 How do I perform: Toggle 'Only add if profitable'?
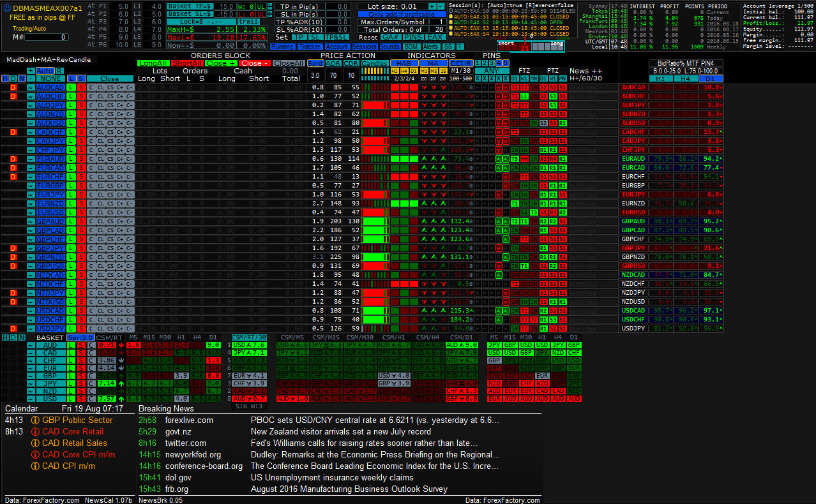click(401, 14)
